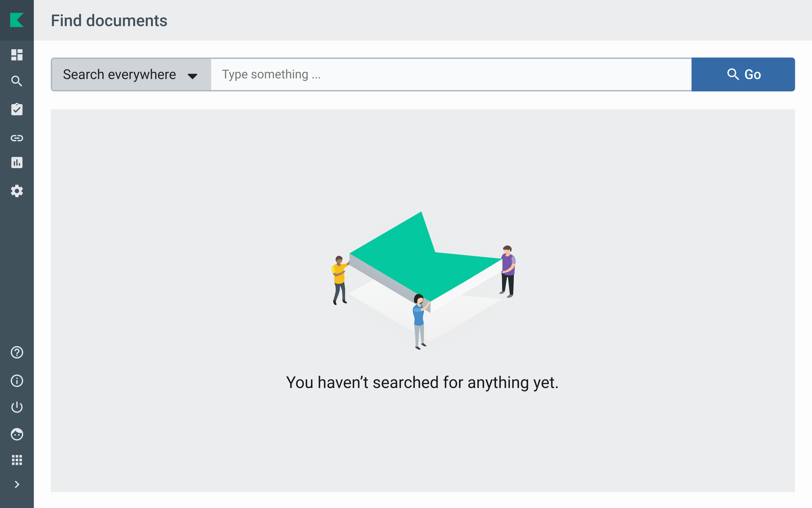Click the power logout icon
Viewport: 812px width, 508px height.
tap(17, 407)
